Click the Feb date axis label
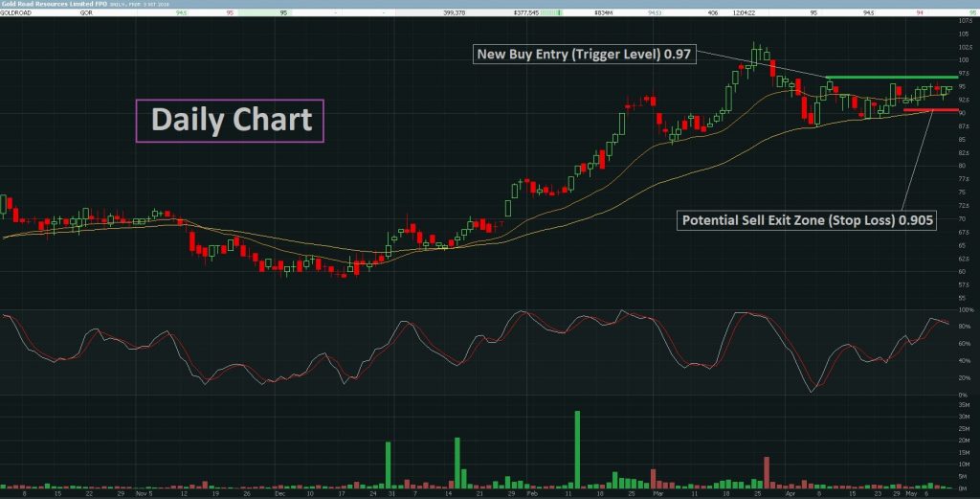The image size is (980, 499). (x=531, y=493)
